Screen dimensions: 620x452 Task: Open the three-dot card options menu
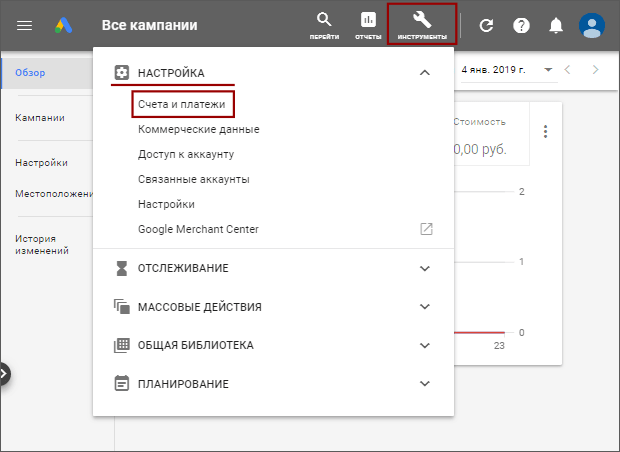coord(546,131)
